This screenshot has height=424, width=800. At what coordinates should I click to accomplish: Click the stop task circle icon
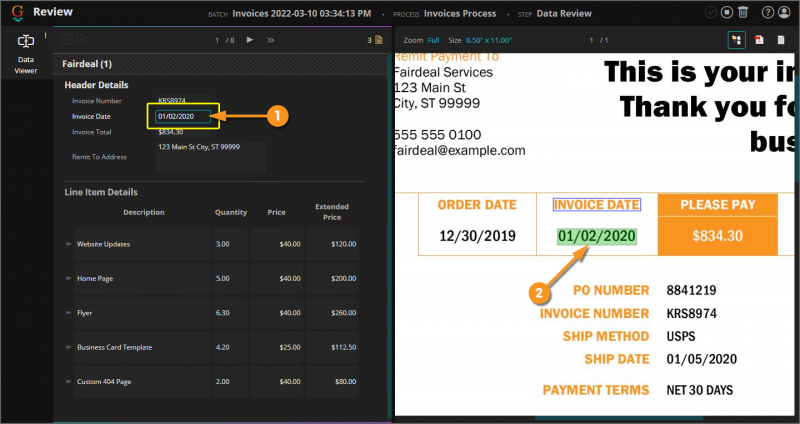coord(727,12)
